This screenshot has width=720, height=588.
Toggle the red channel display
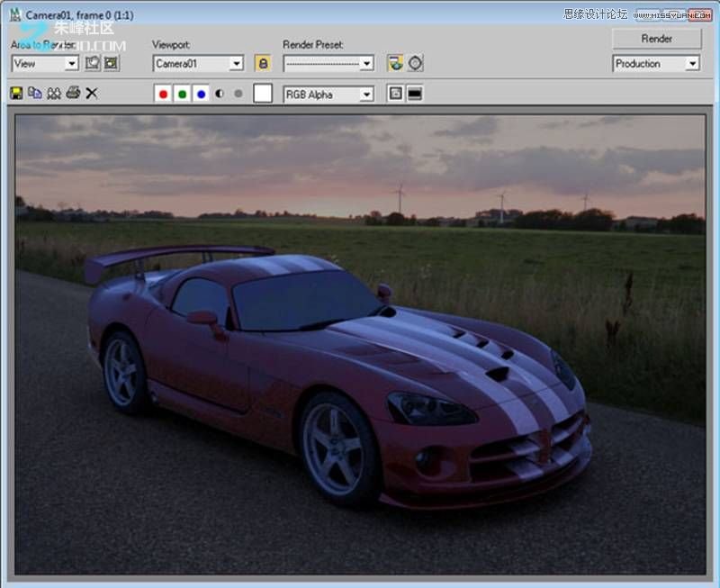(x=163, y=94)
